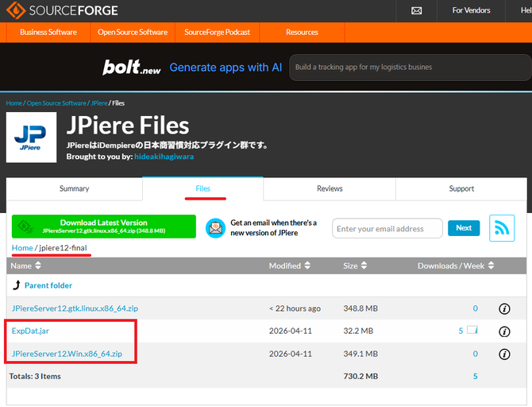This screenshot has width=532, height=407.
Task: Click total size 730.2 MB
Action: (x=360, y=377)
